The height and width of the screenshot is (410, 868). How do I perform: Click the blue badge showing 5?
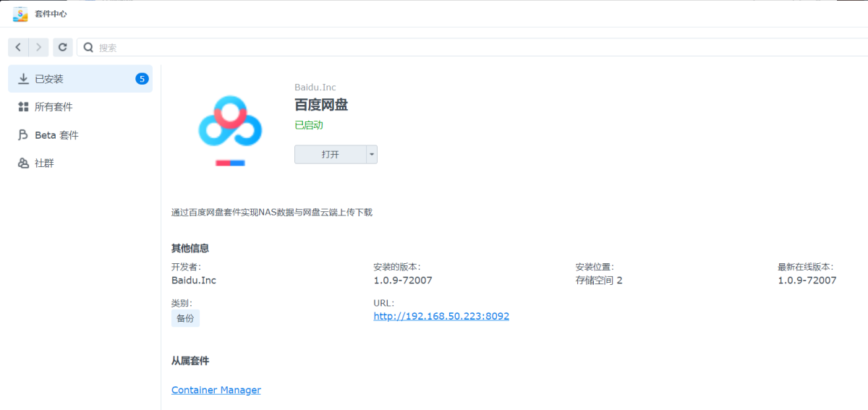142,79
